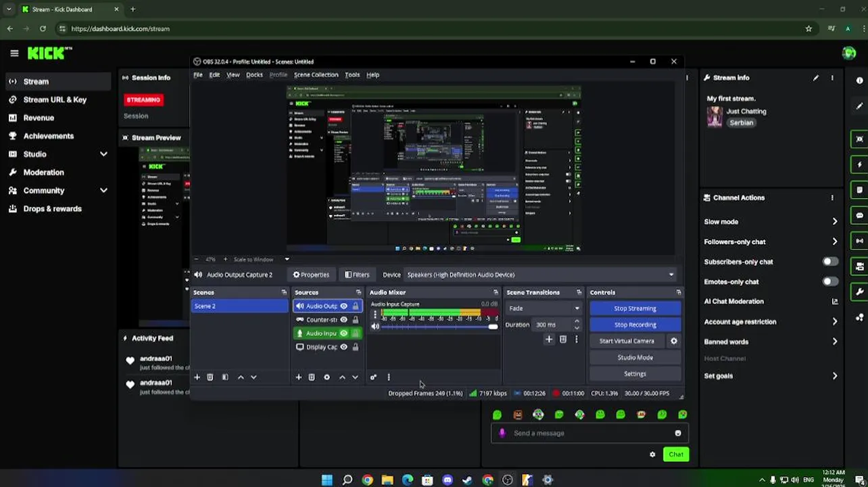This screenshot has height=487, width=868.
Task: Open Steam from the Windows taskbar
Action: point(467,480)
